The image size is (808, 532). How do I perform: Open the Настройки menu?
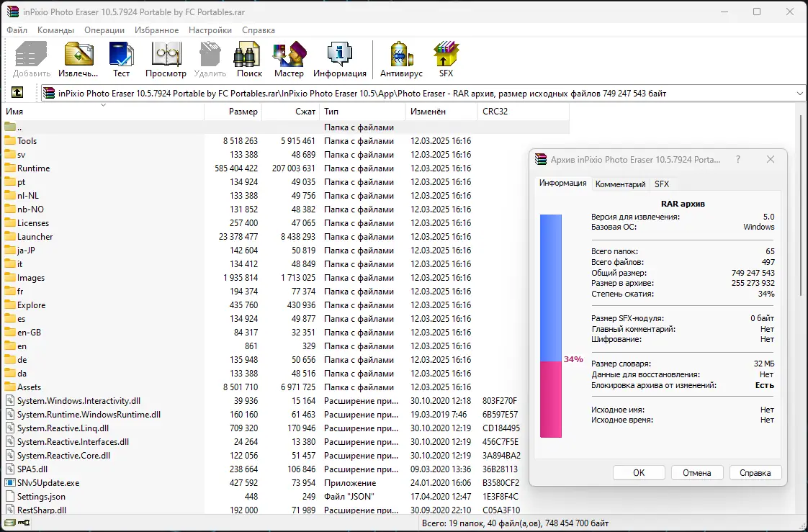click(x=210, y=30)
